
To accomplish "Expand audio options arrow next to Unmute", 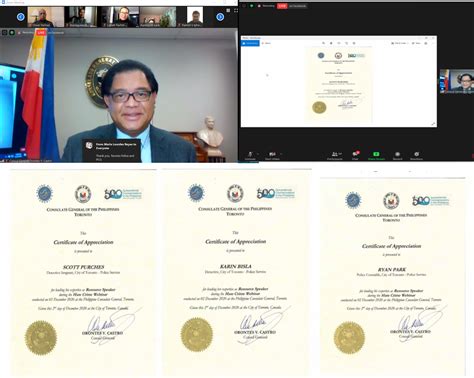I will [x=258, y=154].
